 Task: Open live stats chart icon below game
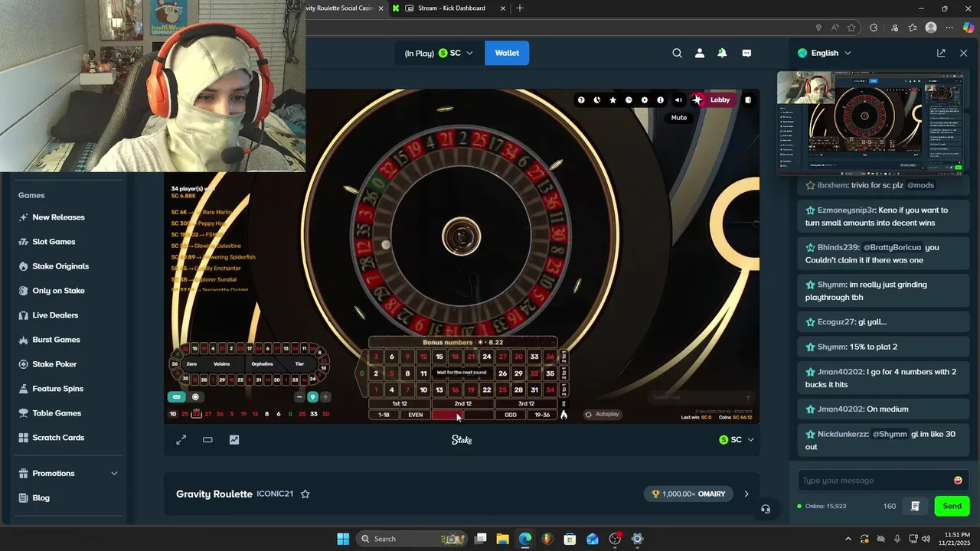(x=234, y=440)
